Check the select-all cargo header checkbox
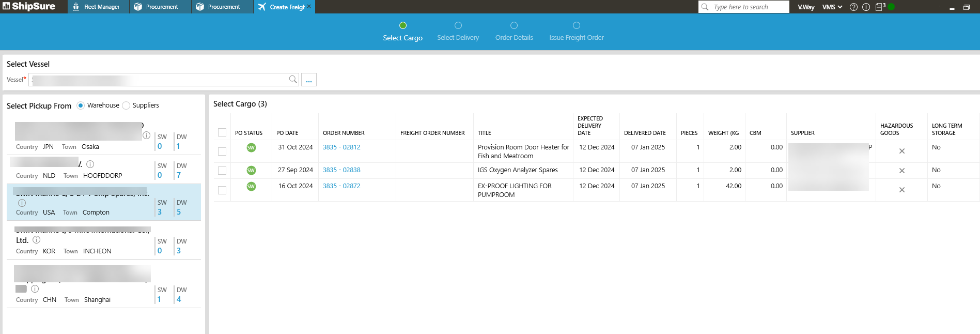 222,132
